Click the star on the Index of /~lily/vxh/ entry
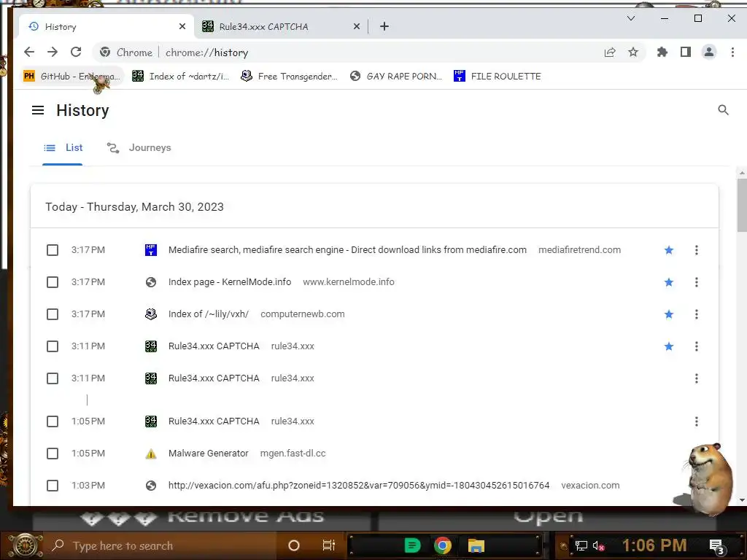Viewport: 747px width, 560px height. [669, 314]
